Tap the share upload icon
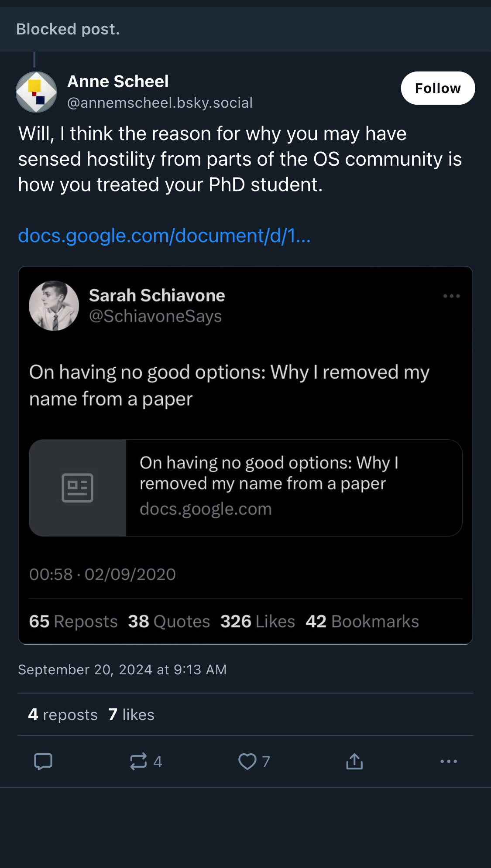The height and width of the screenshot is (868, 491). (354, 762)
